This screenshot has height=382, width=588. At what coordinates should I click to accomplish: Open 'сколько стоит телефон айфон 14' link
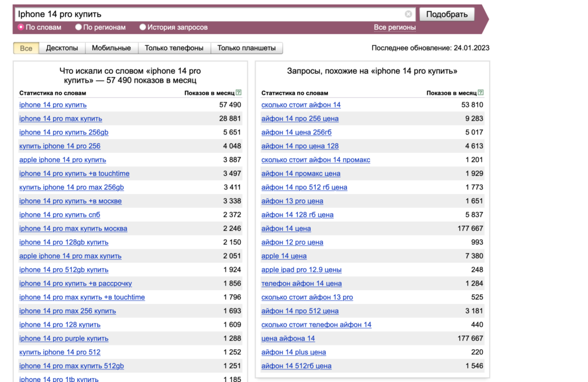point(316,325)
